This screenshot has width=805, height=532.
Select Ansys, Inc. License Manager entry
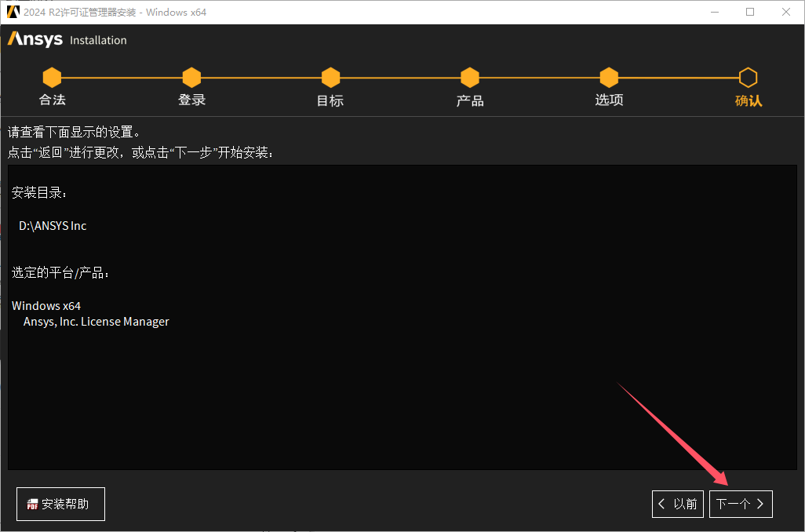[x=95, y=321]
